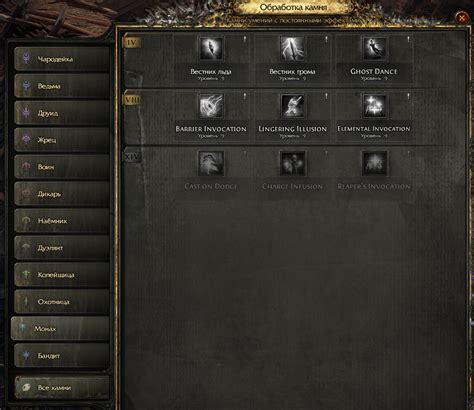474x410 pixels.
Task: Open the Жрец class filter
Action: point(62,140)
